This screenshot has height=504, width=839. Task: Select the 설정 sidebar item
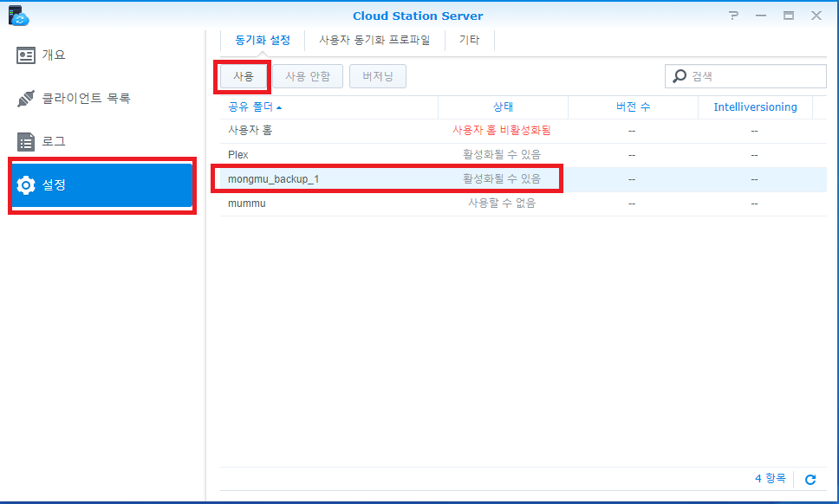(x=101, y=185)
